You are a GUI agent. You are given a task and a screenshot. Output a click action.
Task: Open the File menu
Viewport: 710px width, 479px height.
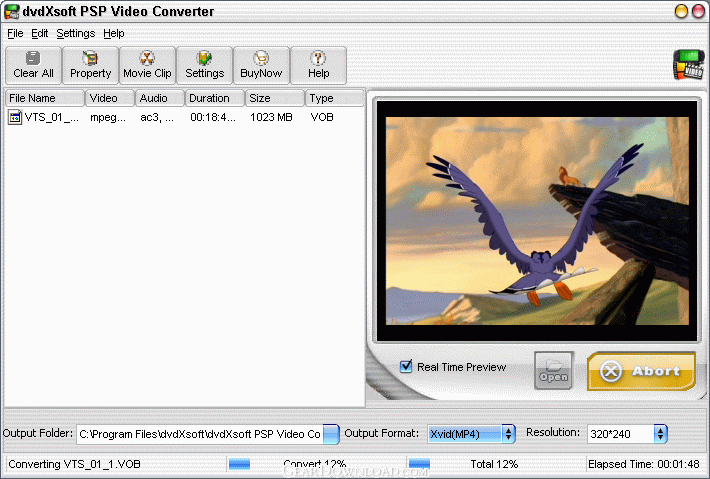(15, 34)
